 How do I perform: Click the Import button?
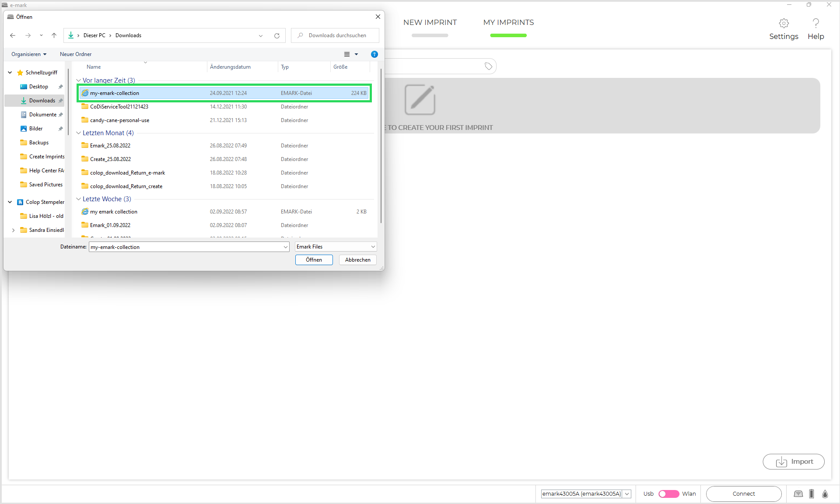(x=794, y=462)
